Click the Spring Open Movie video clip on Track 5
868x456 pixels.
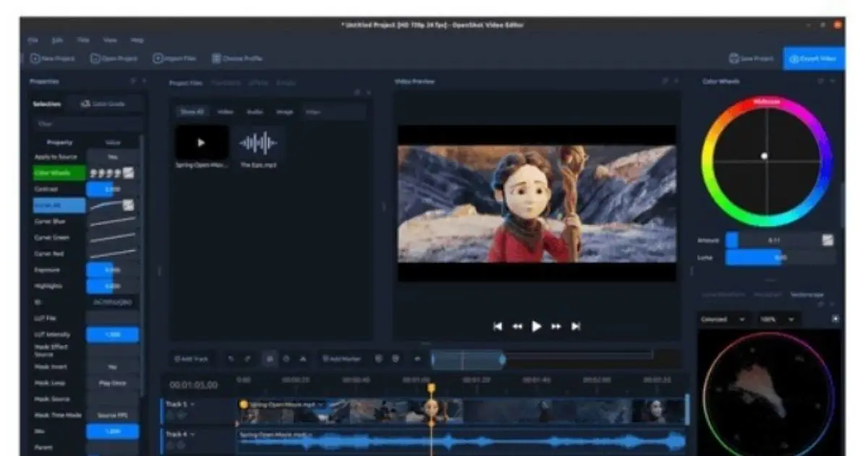(x=463, y=410)
